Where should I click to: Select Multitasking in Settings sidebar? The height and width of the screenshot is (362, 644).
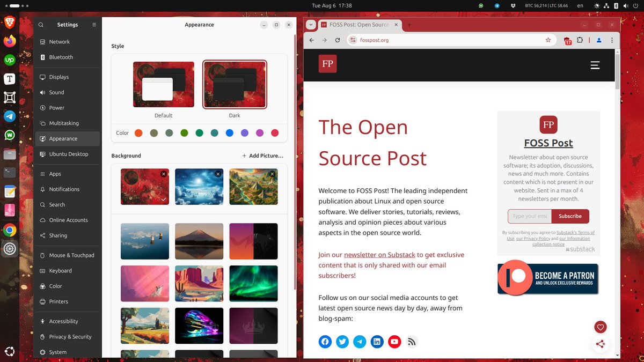tap(68, 123)
